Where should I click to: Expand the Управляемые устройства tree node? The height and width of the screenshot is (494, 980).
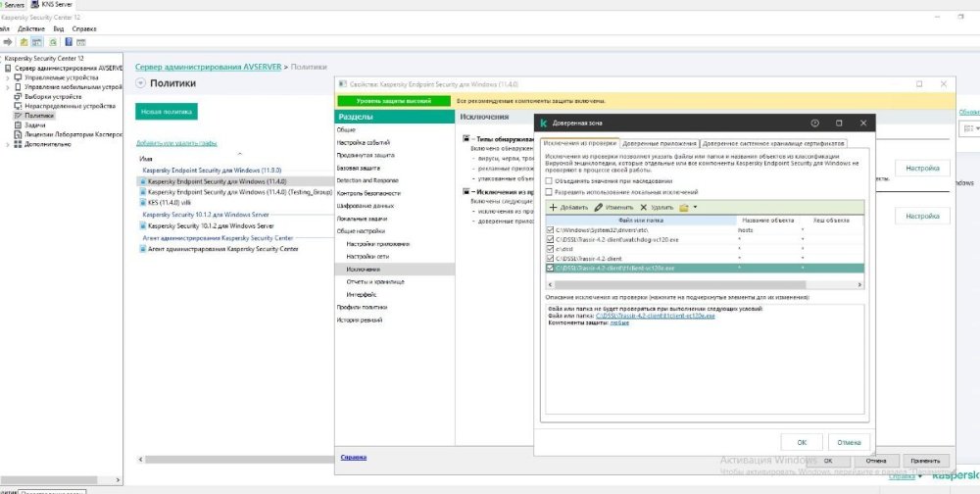[x=9, y=76]
